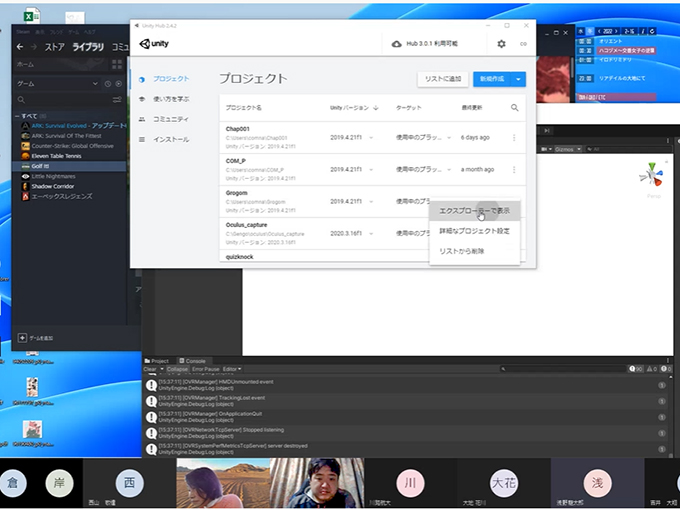Click the Unity Console search field
Screen dimensions: 680x510
562,369
